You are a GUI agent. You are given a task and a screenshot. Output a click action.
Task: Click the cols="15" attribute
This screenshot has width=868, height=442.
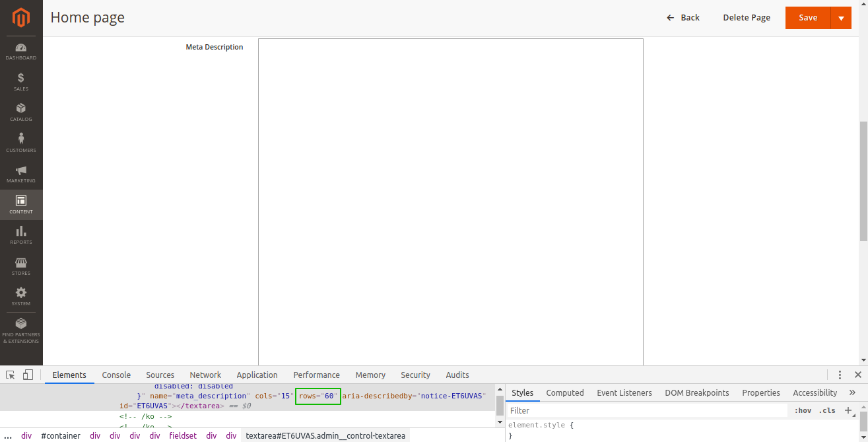coord(273,396)
